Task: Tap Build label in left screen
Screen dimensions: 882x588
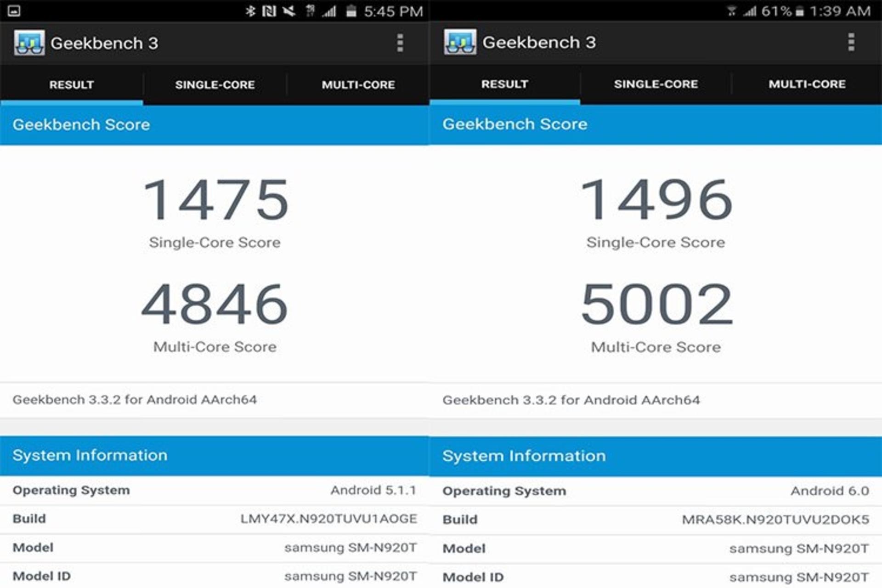Action: click(29, 519)
